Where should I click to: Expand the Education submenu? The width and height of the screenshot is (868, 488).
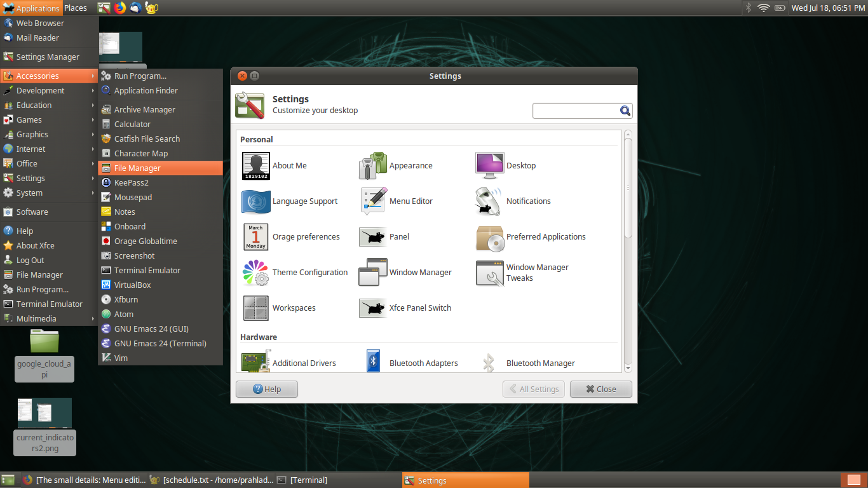point(50,105)
